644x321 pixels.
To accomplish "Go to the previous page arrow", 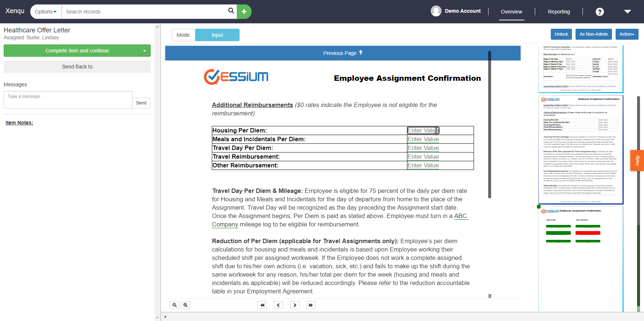I will tap(278, 305).
